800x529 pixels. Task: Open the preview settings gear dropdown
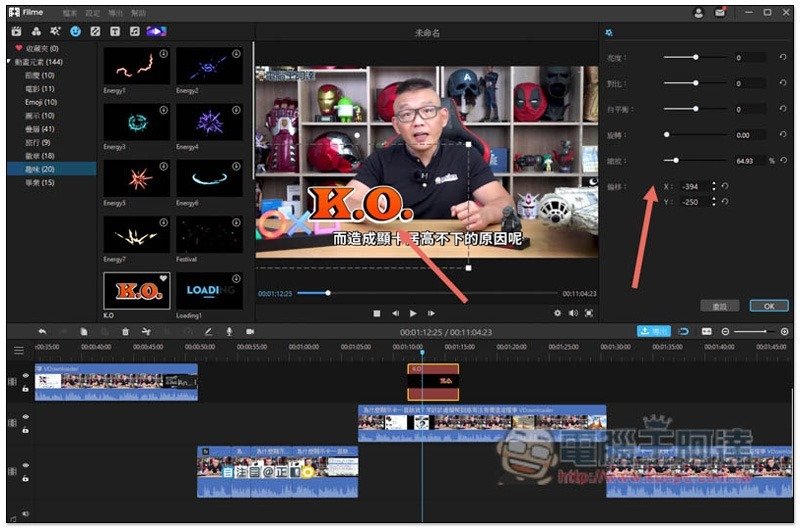(x=557, y=313)
